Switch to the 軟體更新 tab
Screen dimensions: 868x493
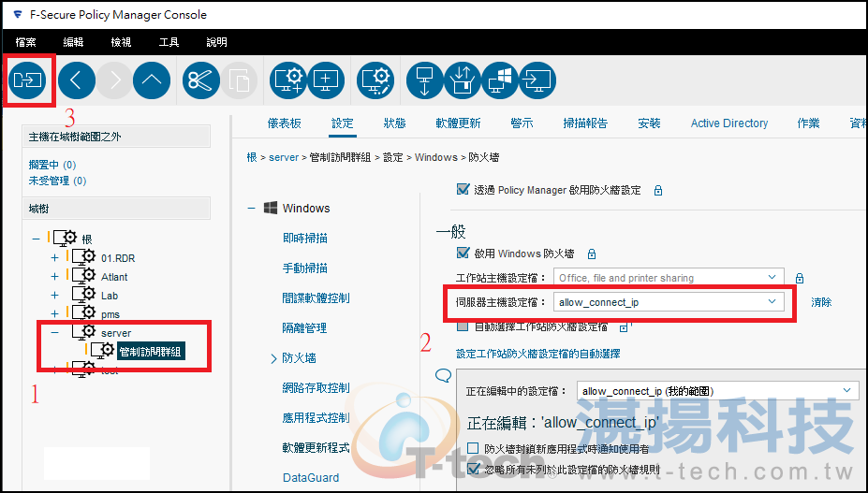click(x=459, y=123)
